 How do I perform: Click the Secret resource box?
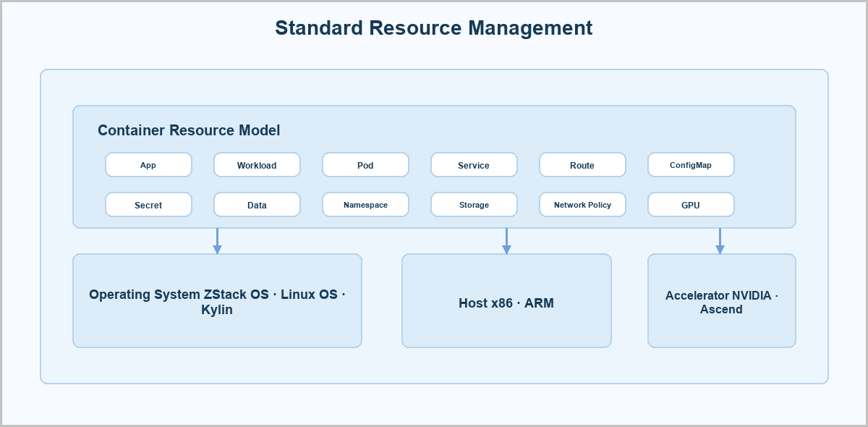click(x=148, y=205)
